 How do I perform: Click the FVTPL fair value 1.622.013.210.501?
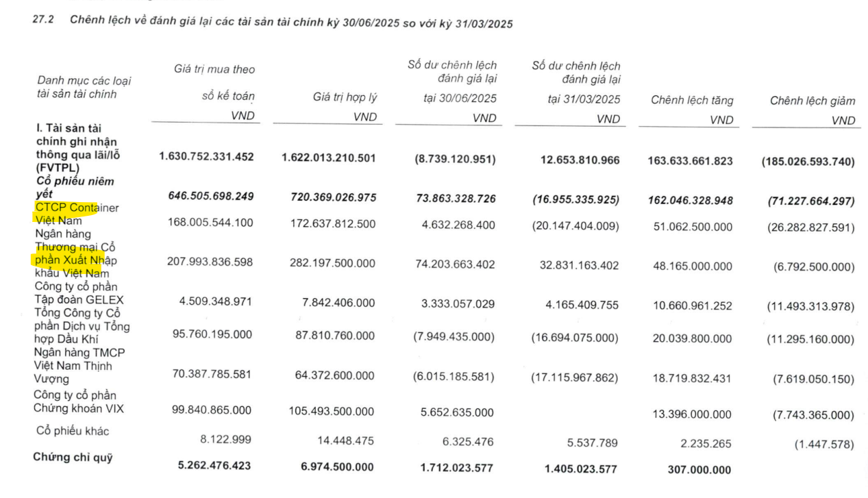[329, 158]
